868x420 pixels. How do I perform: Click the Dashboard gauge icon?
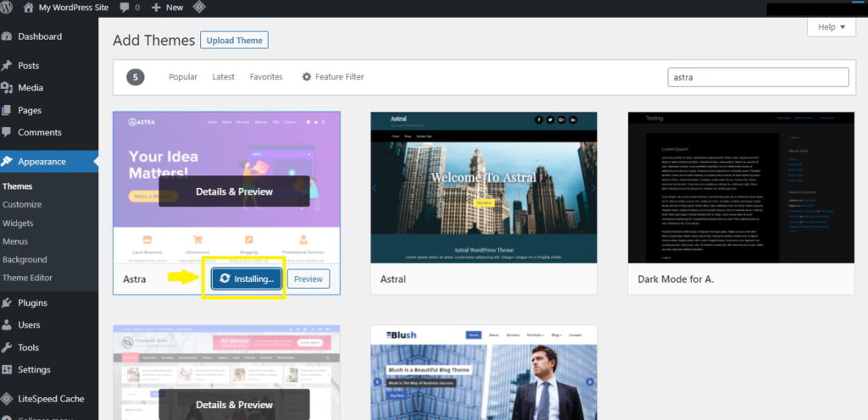point(7,36)
